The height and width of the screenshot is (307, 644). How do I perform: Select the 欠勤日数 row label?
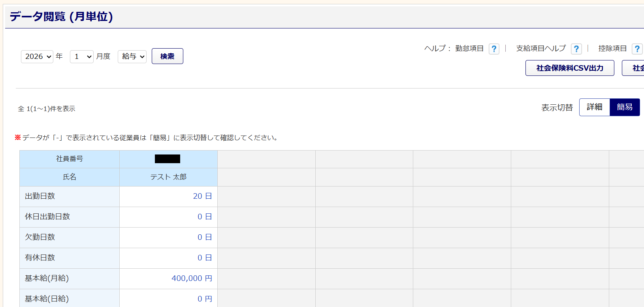(40, 237)
